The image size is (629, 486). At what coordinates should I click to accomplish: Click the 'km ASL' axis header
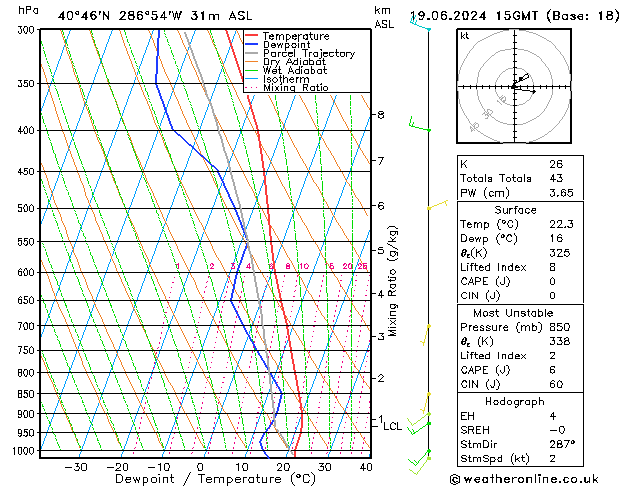click(x=384, y=17)
